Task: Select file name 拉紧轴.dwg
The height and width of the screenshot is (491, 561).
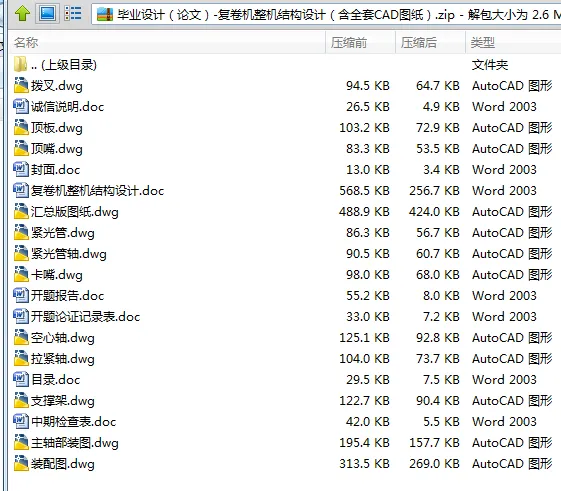Action: 63,359
